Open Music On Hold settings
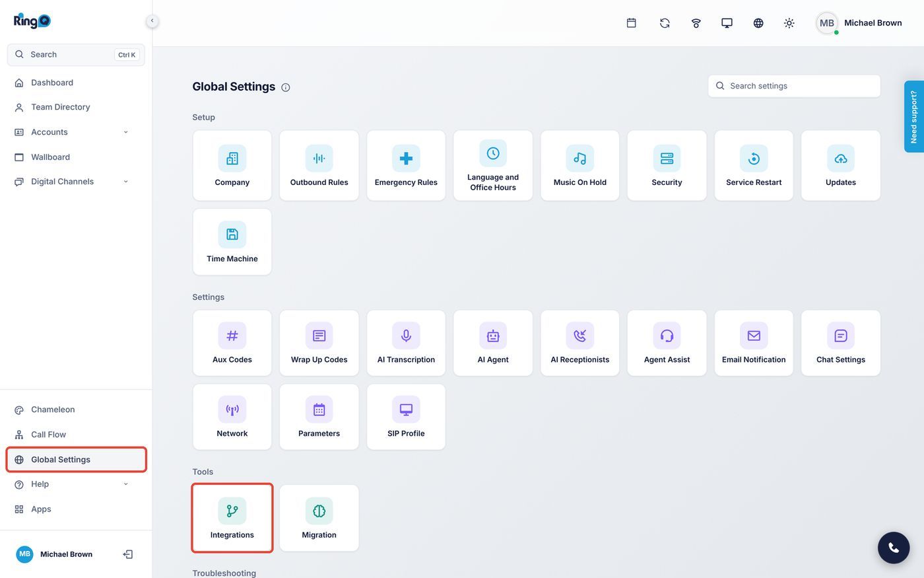The image size is (924, 578). click(580, 166)
